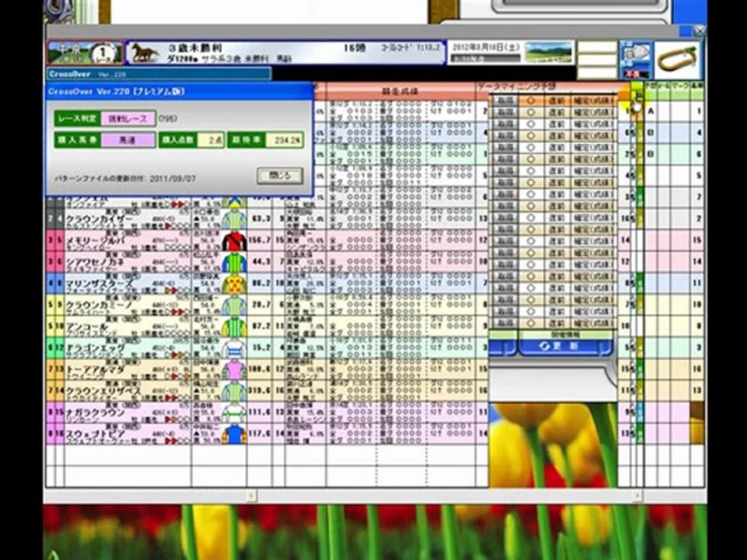
Task: Click the 更新 refresh button
Action: pyautogui.click(x=565, y=346)
